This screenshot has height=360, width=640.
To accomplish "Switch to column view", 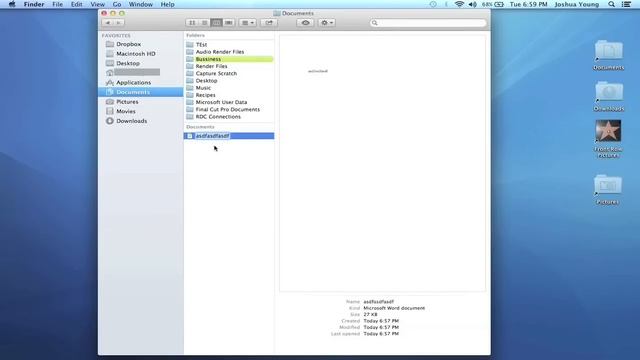I will coord(216,23).
